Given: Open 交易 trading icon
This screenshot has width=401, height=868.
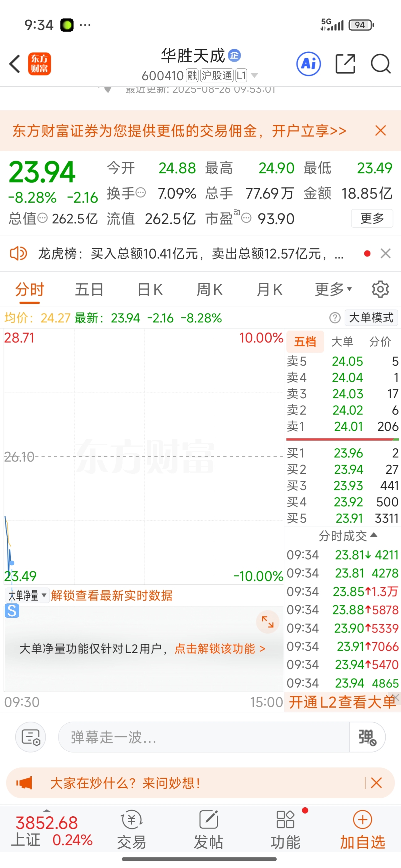Looking at the screenshot, I should coord(132,829).
